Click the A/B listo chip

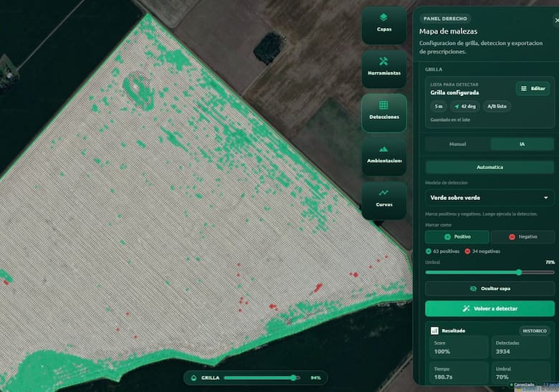497,106
